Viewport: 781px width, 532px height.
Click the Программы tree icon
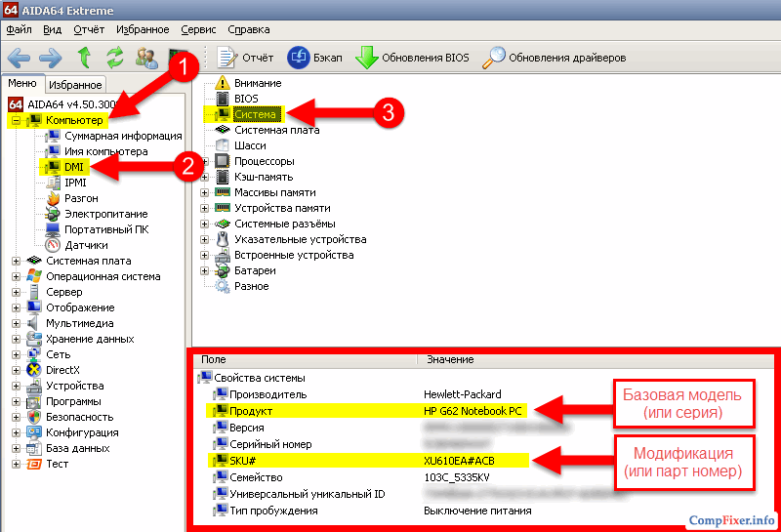click(34, 401)
